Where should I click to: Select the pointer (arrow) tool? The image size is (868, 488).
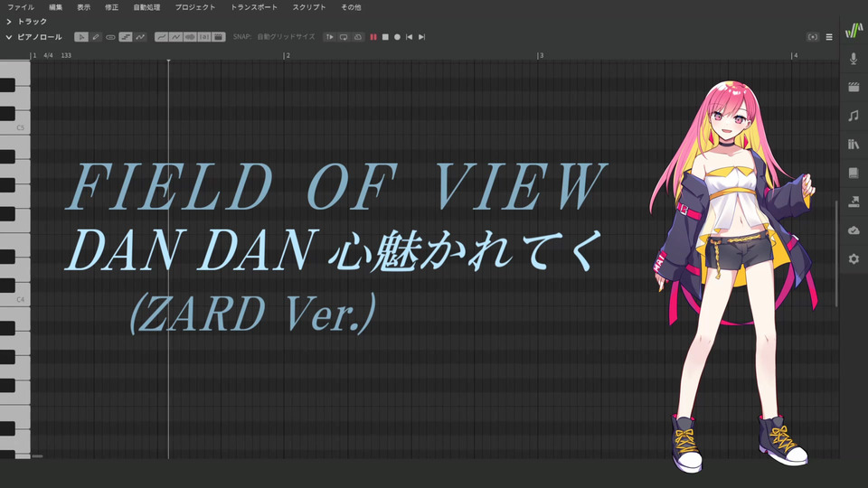tap(81, 37)
